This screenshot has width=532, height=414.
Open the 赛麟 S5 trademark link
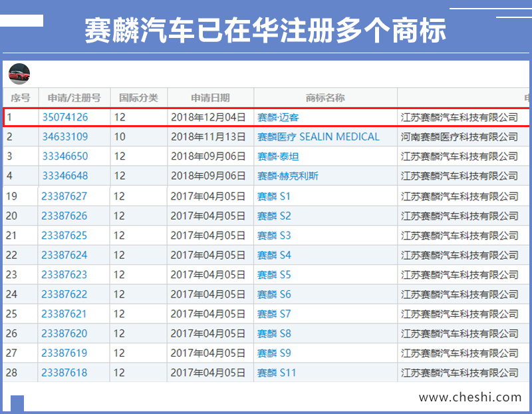pos(274,275)
